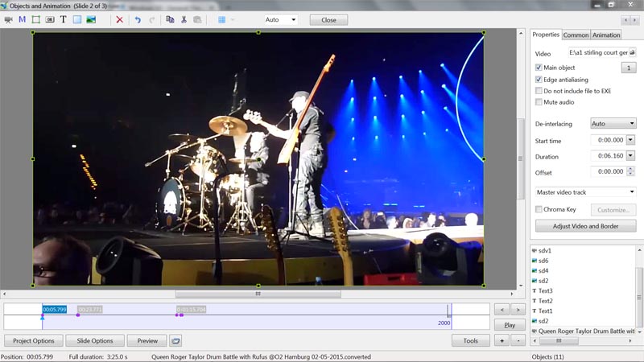
Task: Open Project Options
Action: click(34, 340)
